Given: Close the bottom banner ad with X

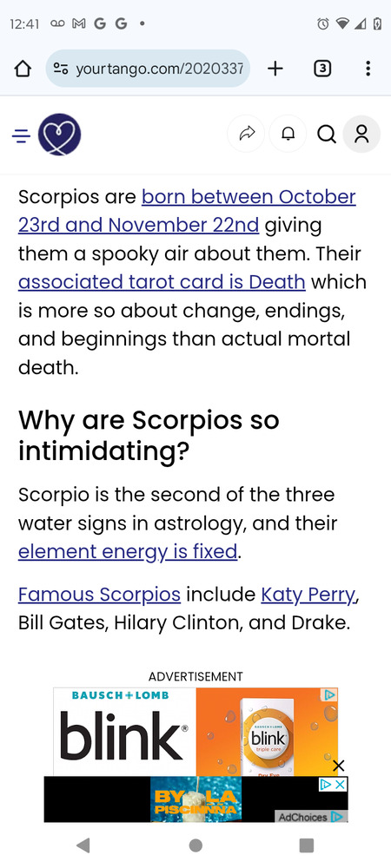Looking at the screenshot, I should (x=338, y=766).
